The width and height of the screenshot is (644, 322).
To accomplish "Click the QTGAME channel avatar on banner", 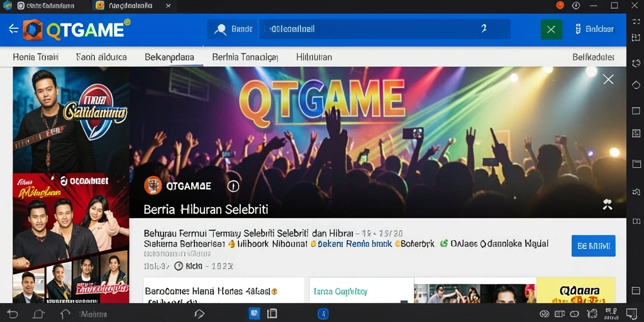I will coord(153,186).
